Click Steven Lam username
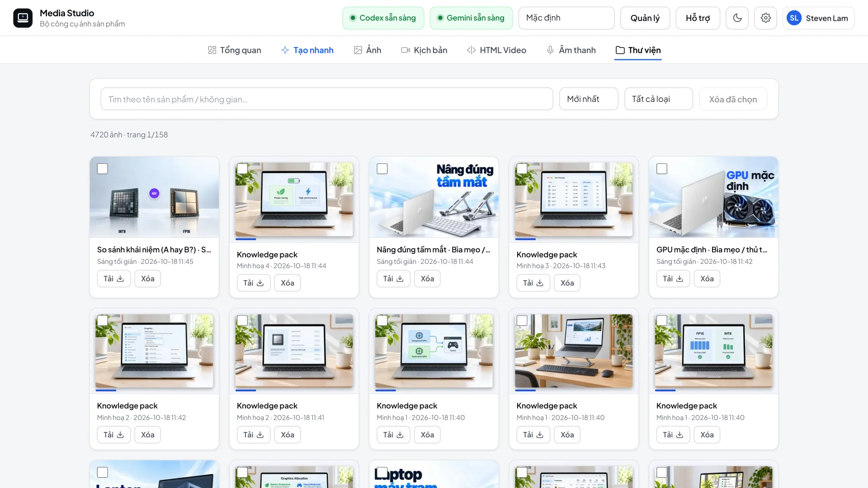 (827, 18)
